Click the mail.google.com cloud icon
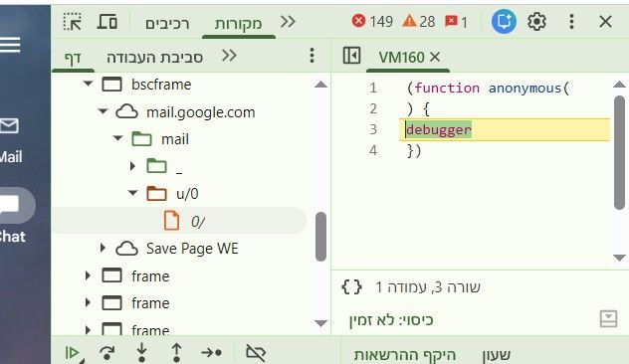This screenshot has height=364, width=629. pyautogui.click(x=126, y=111)
